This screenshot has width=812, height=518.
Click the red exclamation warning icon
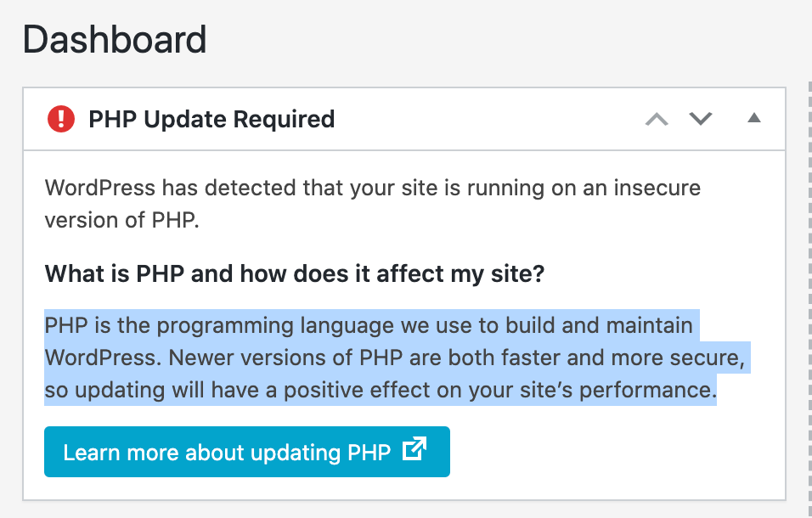point(61,120)
